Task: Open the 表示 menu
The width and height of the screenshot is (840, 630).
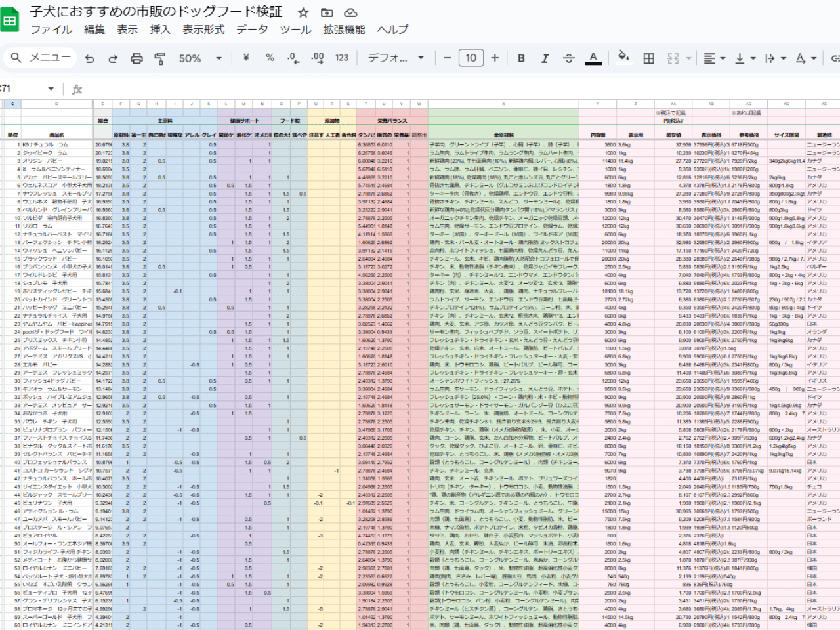Action: pyautogui.click(x=127, y=30)
